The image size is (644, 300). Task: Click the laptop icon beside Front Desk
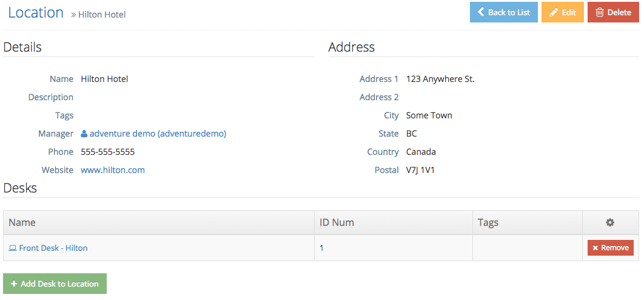13,248
